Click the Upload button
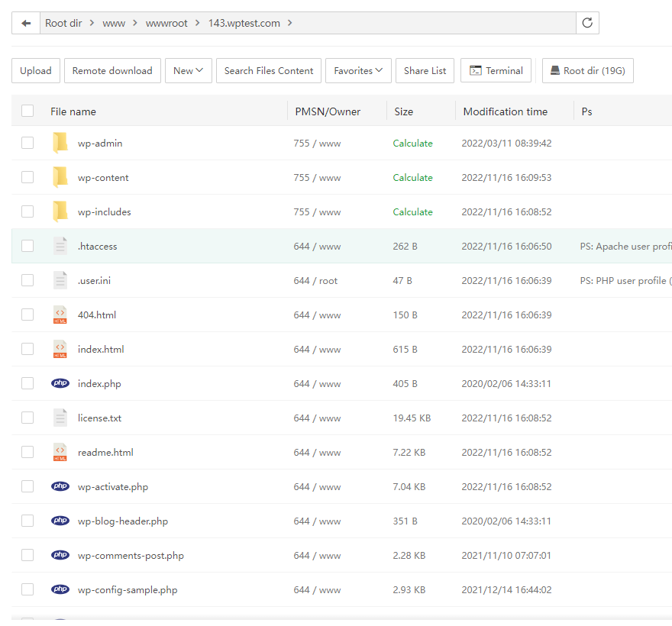The width and height of the screenshot is (672, 626). tap(36, 70)
